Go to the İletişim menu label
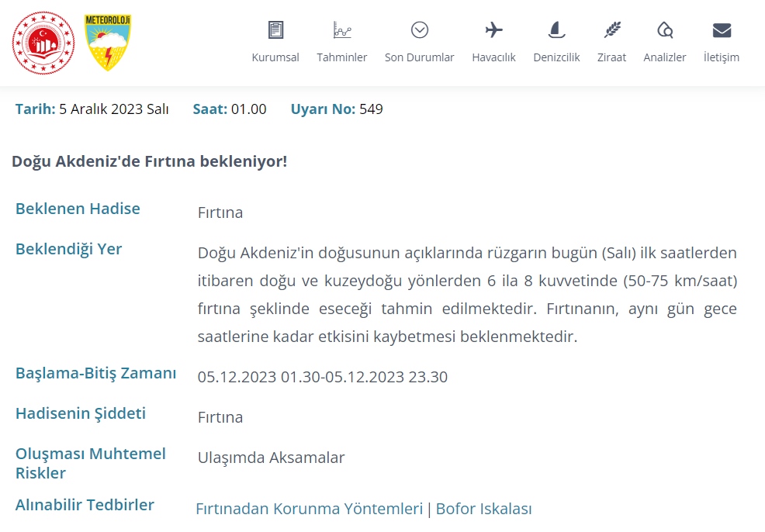The width and height of the screenshot is (765, 532). pyautogui.click(x=722, y=57)
